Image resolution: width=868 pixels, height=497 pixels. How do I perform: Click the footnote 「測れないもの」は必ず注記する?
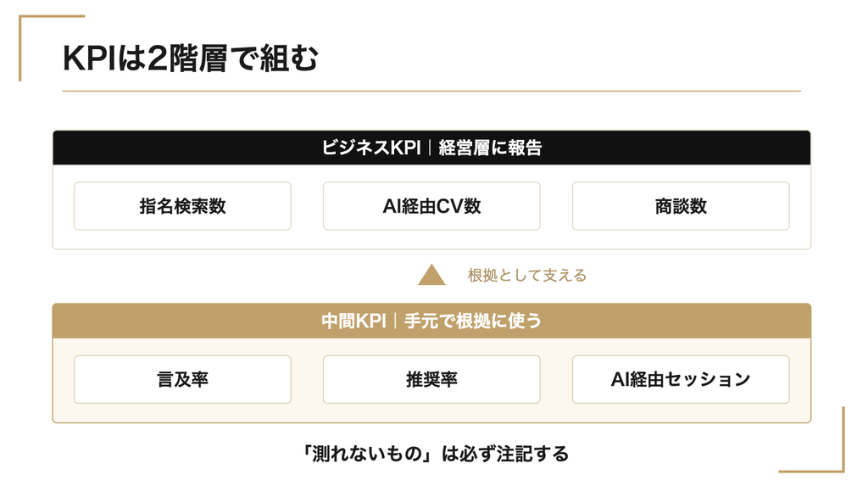434,454
